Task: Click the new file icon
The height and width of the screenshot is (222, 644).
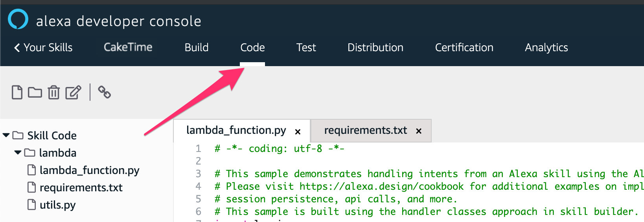Action: (x=17, y=92)
